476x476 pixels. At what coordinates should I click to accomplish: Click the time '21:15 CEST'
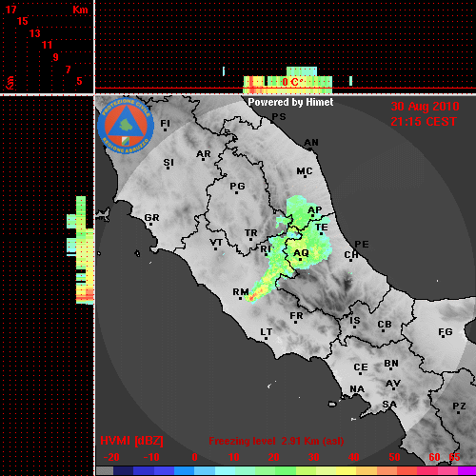424,122
